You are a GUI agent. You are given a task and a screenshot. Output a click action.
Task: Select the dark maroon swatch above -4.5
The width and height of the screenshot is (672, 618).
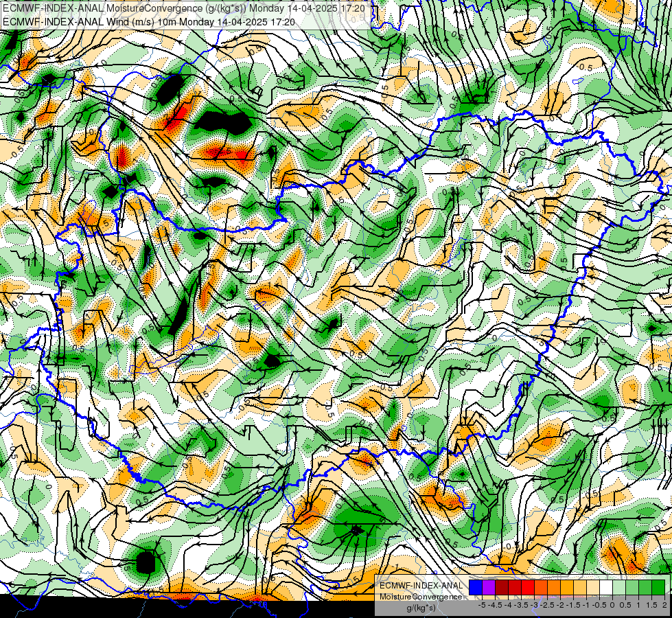[502, 587]
